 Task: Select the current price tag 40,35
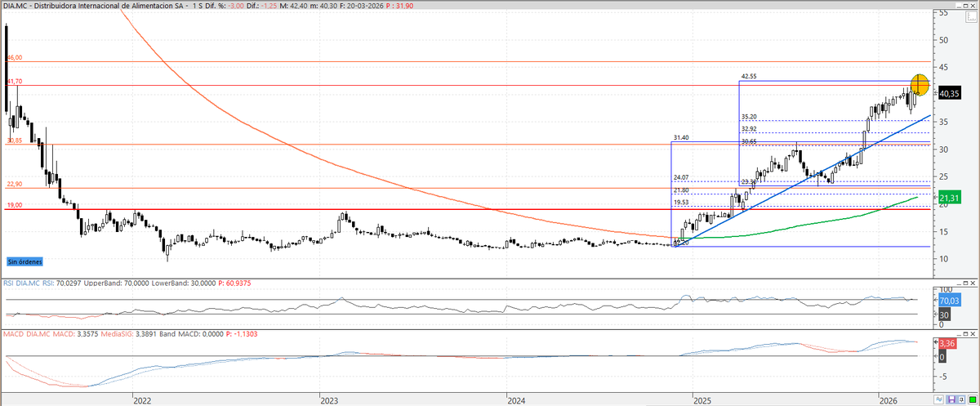point(949,94)
